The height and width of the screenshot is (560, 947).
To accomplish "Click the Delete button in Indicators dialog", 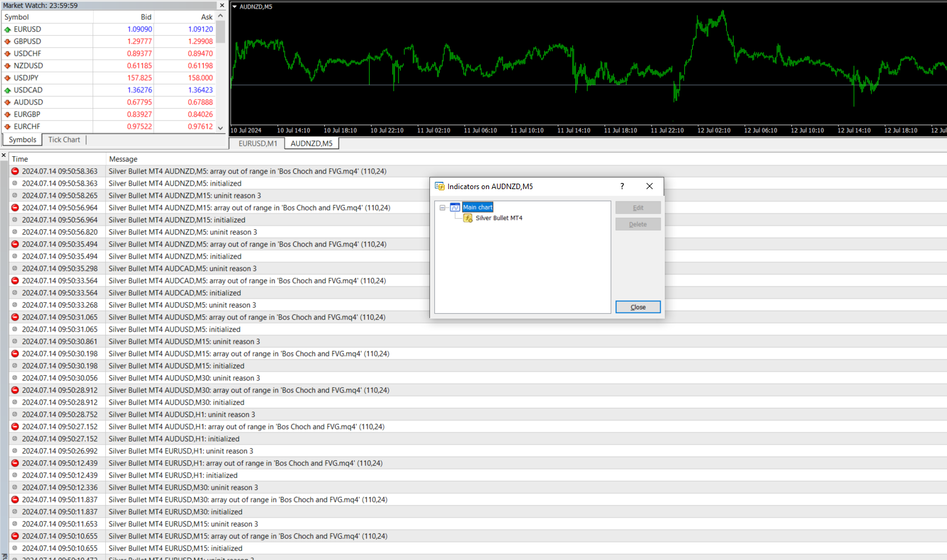I will click(x=638, y=224).
